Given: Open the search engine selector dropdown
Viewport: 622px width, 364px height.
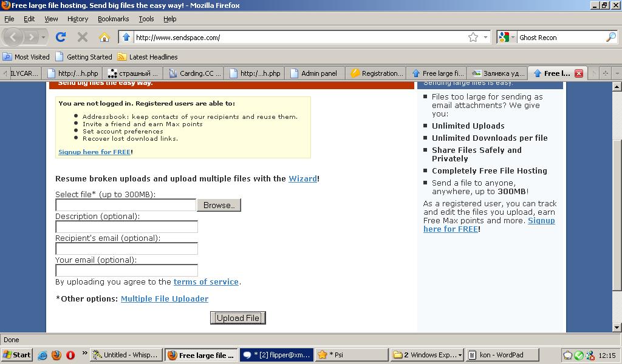Looking at the screenshot, I should (x=513, y=37).
